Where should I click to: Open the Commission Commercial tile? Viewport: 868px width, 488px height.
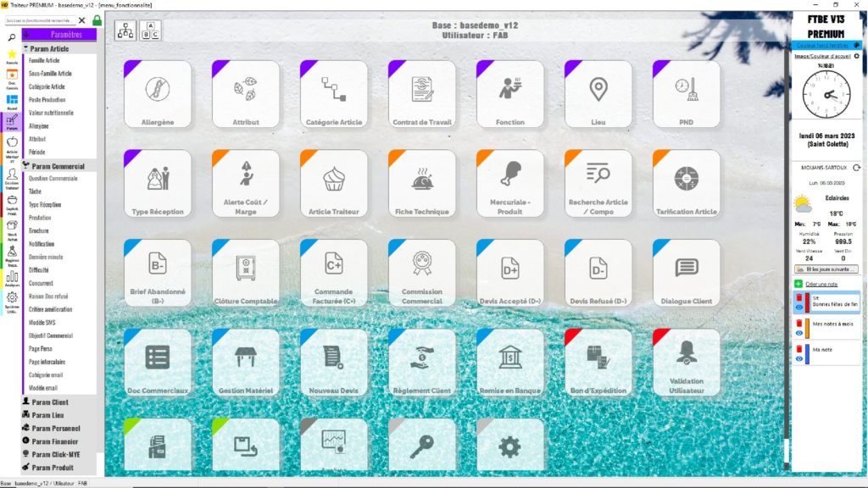pos(422,274)
